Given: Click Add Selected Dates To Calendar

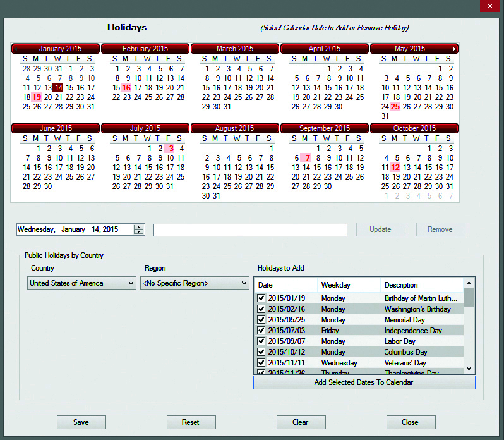Looking at the screenshot, I should coord(364,382).
